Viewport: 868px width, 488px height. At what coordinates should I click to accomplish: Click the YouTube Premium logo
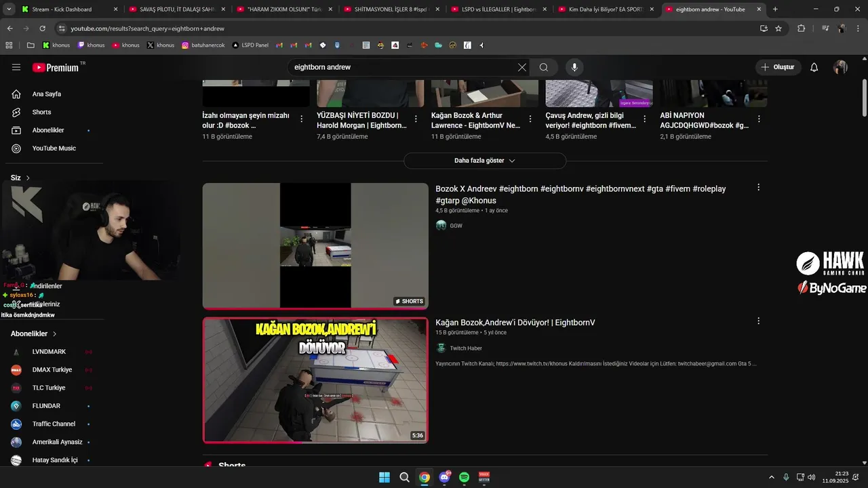[56, 67]
